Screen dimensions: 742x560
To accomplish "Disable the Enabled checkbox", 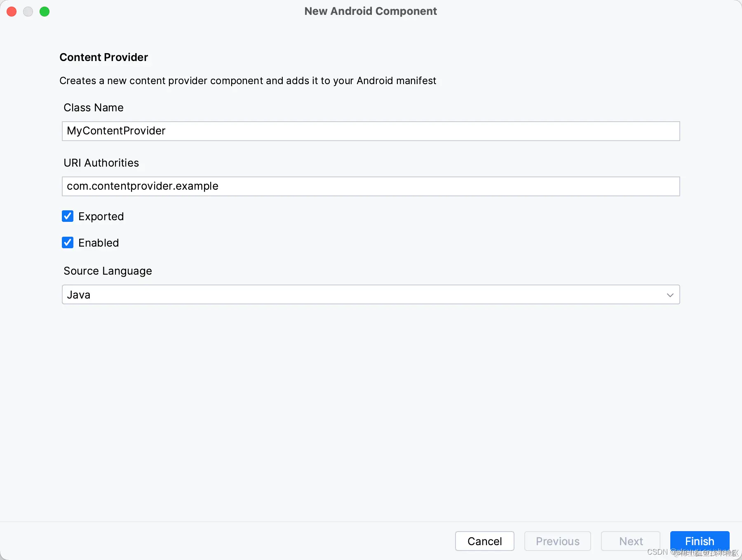I will (x=68, y=242).
